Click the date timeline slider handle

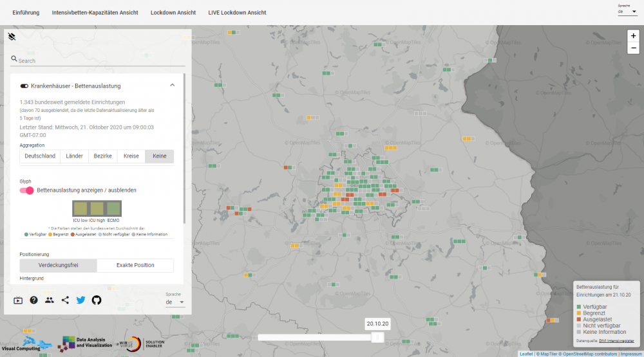tap(378, 337)
